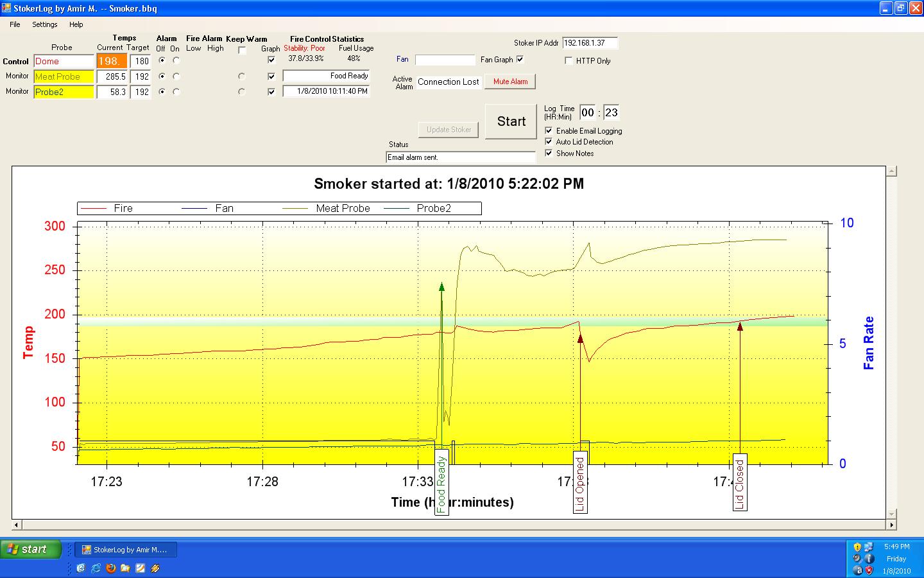This screenshot has height=578, width=924.
Task: Click Meat Probe target temperature field
Action: (141, 76)
